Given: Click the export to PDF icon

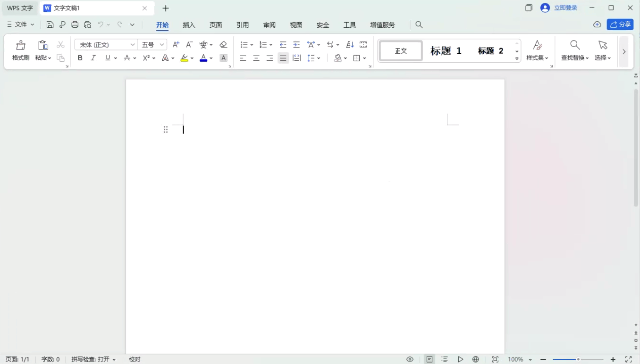Looking at the screenshot, I should (x=62, y=25).
